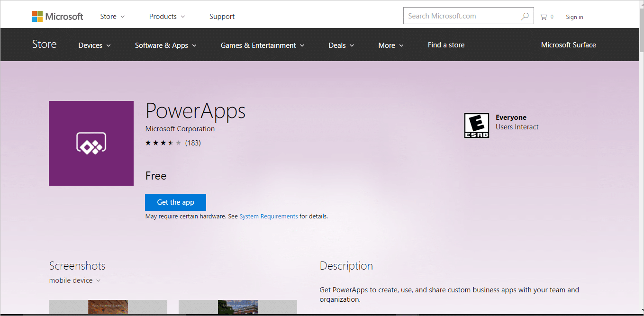
Task: Open the Devices menu
Action: click(x=94, y=45)
